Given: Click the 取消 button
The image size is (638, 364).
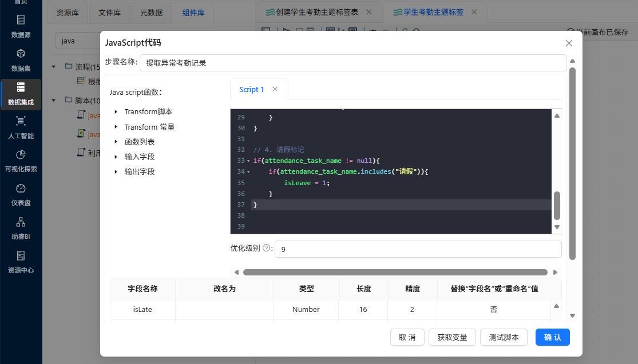Looking at the screenshot, I should point(407,337).
